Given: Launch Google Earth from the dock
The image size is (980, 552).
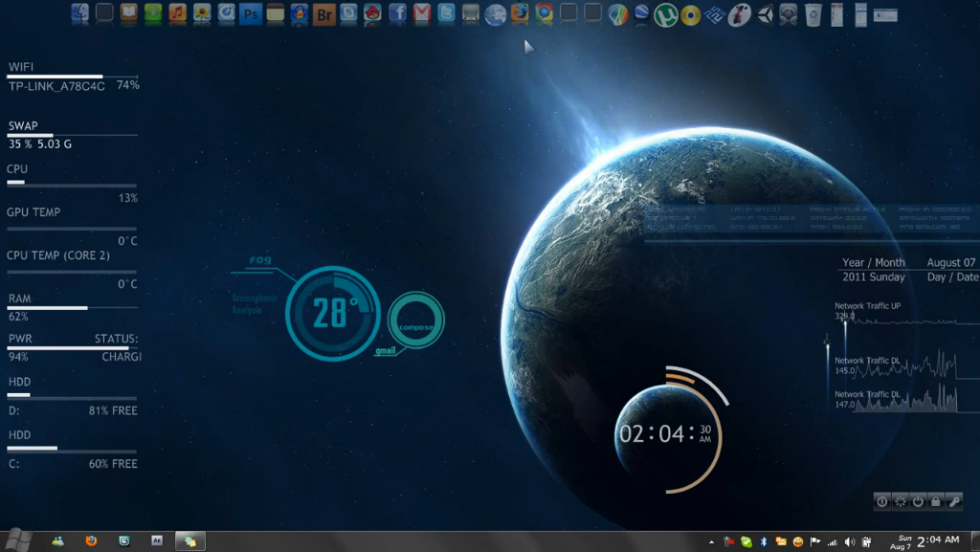Looking at the screenshot, I should click(641, 12).
